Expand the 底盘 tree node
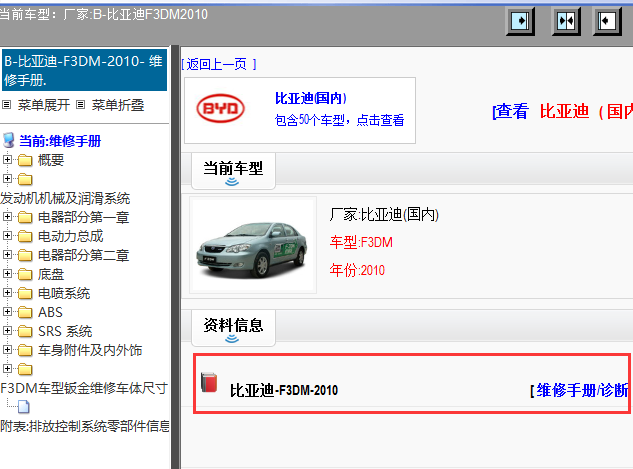Viewport: 633px width, 469px height. point(7,273)
